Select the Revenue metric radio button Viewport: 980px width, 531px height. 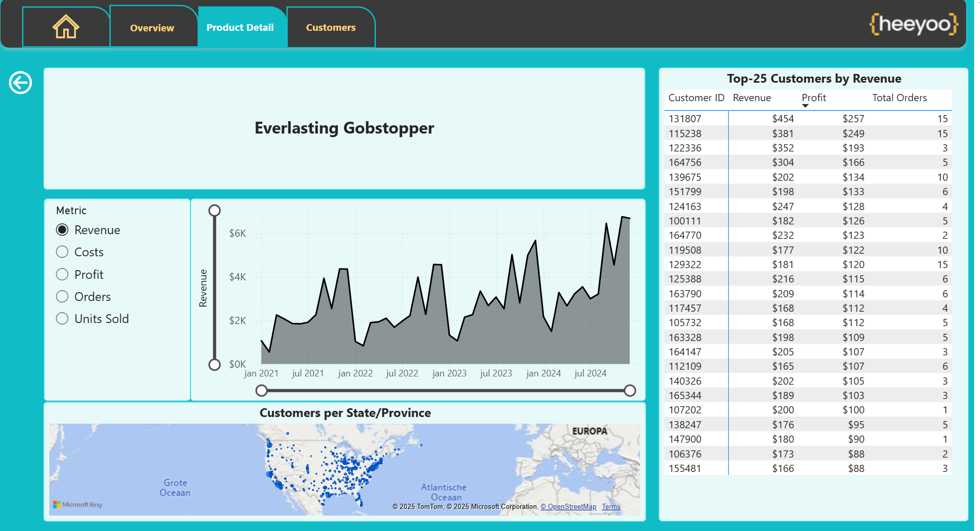point(62,230)
